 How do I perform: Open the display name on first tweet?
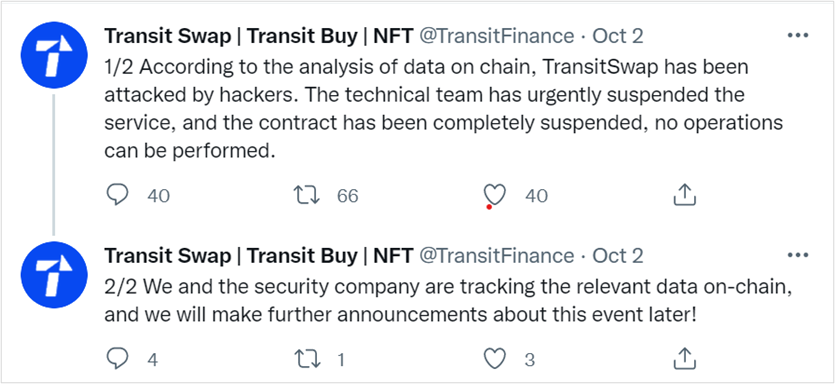258,36
